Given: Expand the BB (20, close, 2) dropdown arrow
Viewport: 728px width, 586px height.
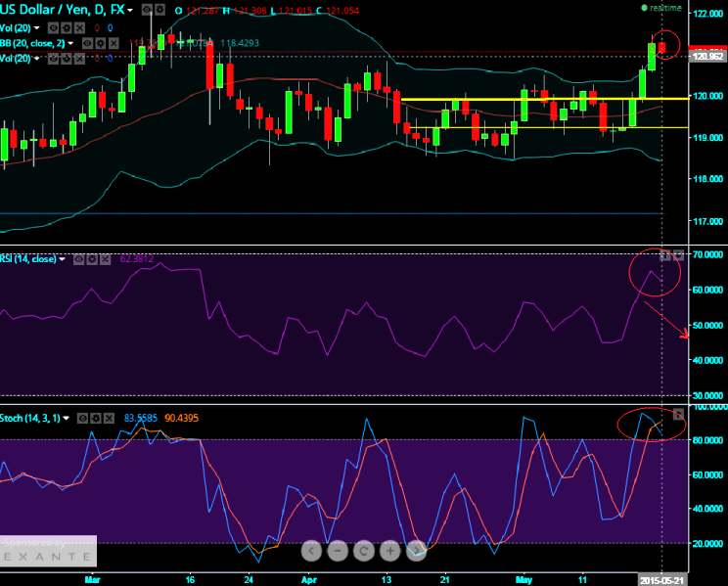Looking at the screenshot, I should pyautogui.click(x=70, y=44).
